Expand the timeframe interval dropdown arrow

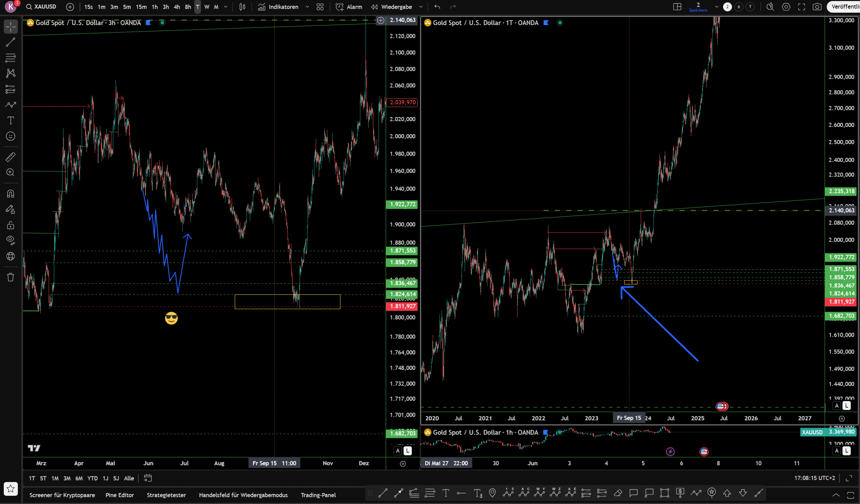(226, 7)
